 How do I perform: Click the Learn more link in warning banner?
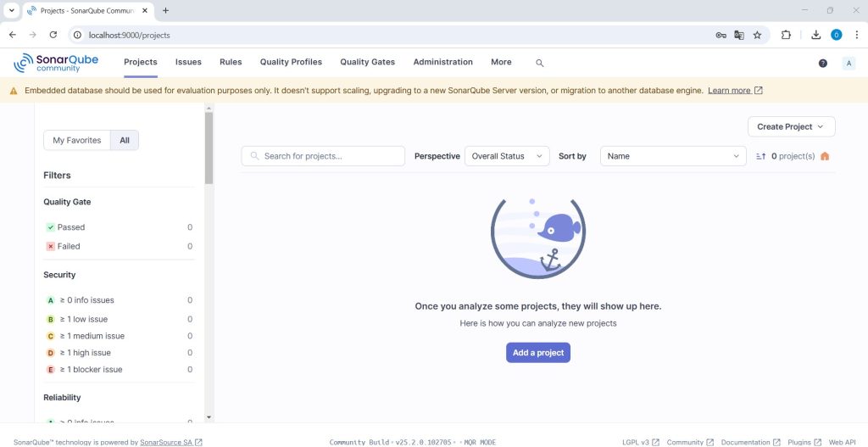click(x=735, y=90)
